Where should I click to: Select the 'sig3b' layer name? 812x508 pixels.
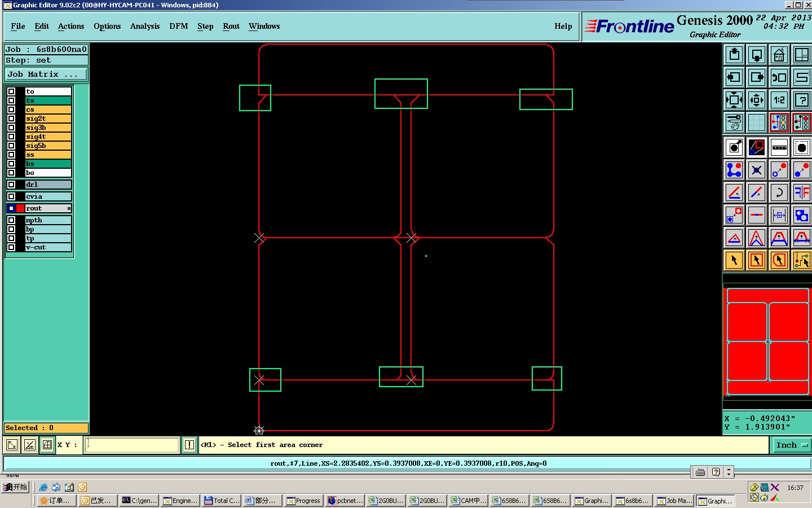[x=48, y=128]
